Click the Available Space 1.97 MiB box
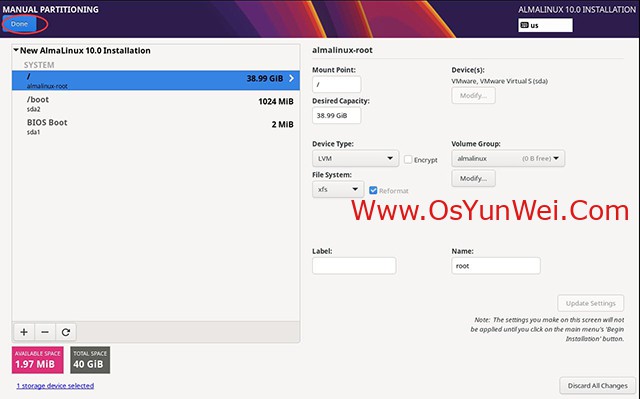Viewport: 640px width, 399px height. [x=38, y=360]
